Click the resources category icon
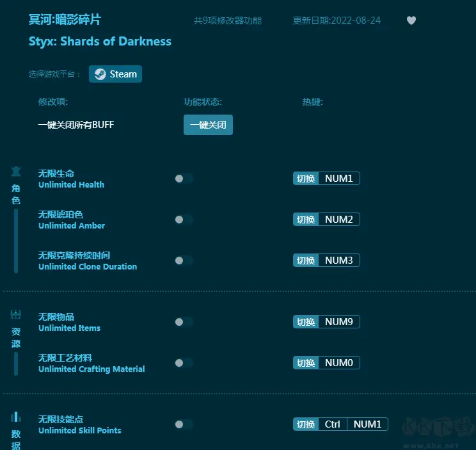Viewport: 476px width, 450px height. click(x=16, y=314)
